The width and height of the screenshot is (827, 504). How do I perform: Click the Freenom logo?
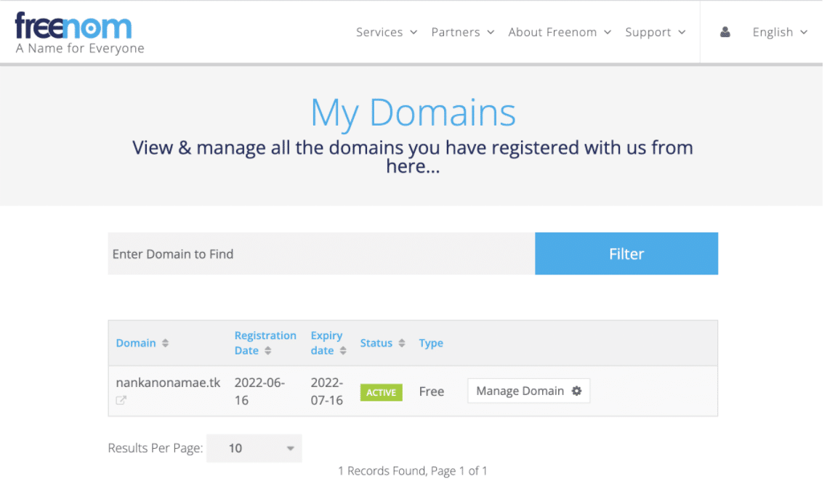pyautogui.click(x=73, y=26)
